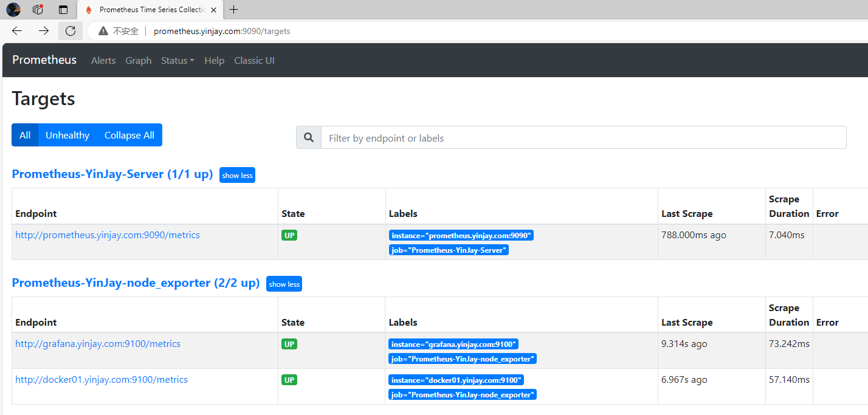Focus the Filter by endpoint or labels field

click(584, 138)
